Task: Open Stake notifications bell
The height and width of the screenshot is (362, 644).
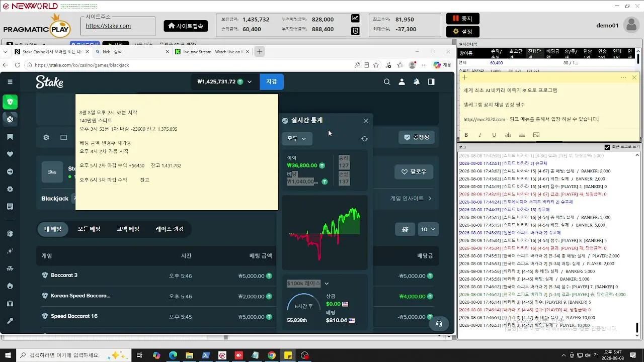Action: pos(416,82)
